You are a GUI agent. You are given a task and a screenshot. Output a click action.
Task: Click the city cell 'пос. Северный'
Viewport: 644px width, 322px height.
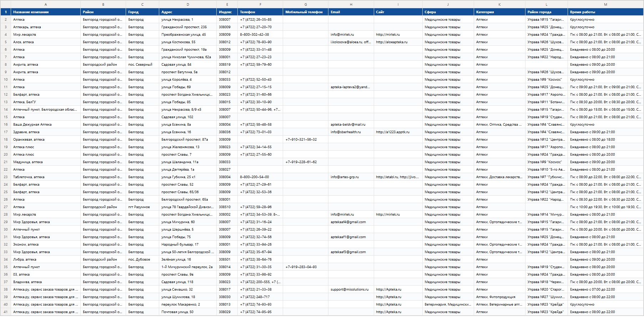pos(142,65)
